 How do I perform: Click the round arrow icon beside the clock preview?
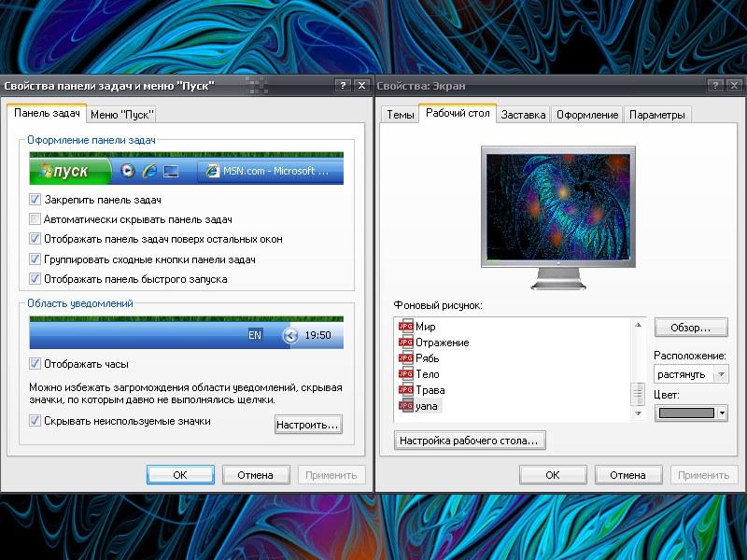[289, 335]
